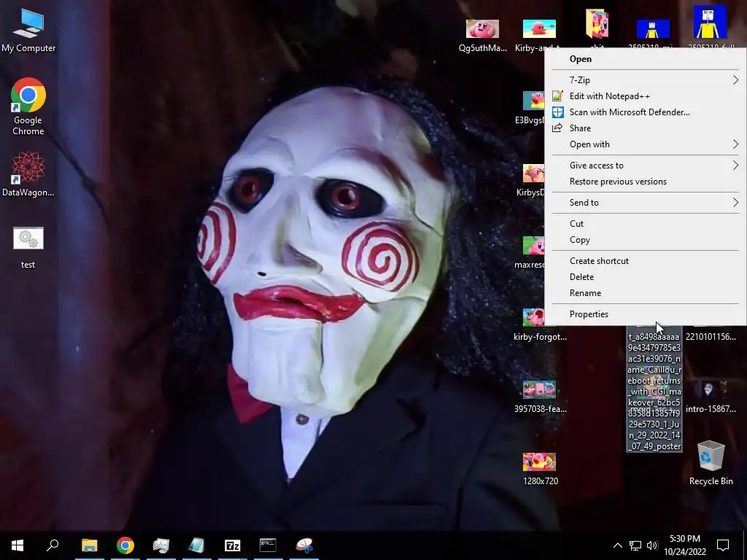Select the 1280x720 image file
Viewport: 747px width, 560px height.
[x=540, y=470]
